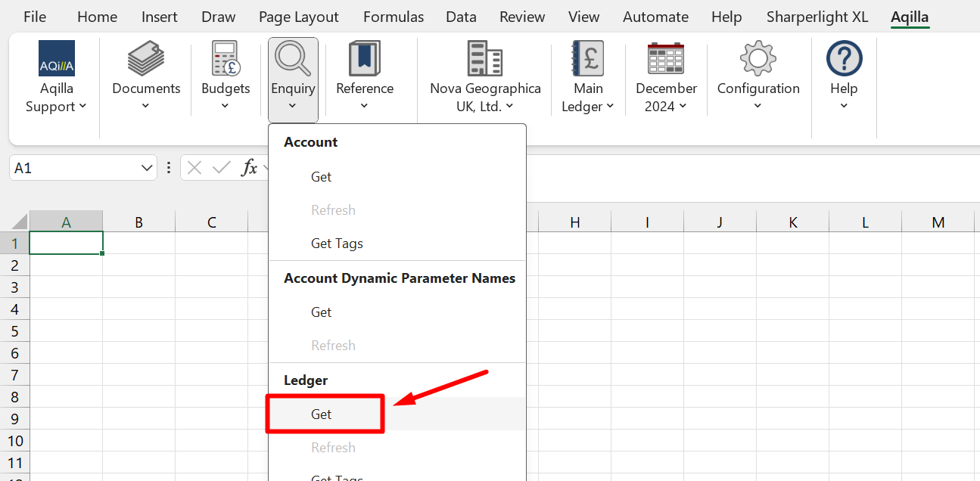Click the Aqilla Support logo icon
The width and height of the screenshot is (980, 481).
pos(57,58)
